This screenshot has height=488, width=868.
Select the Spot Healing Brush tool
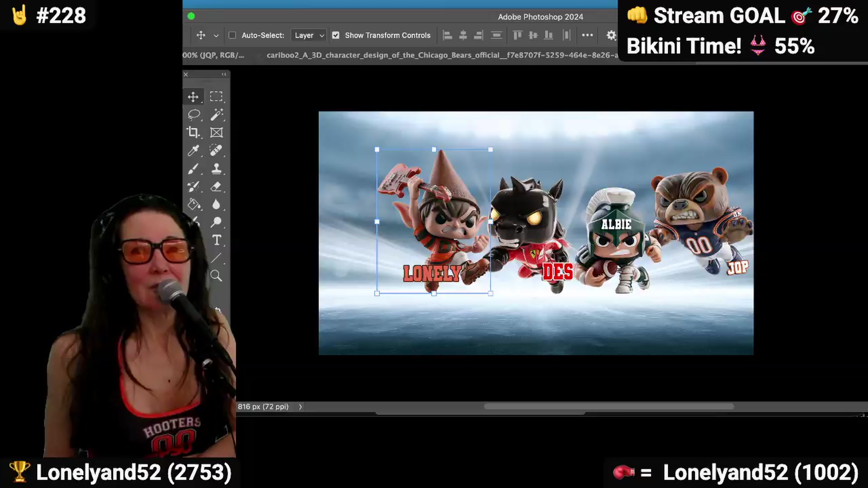[216, 150]
